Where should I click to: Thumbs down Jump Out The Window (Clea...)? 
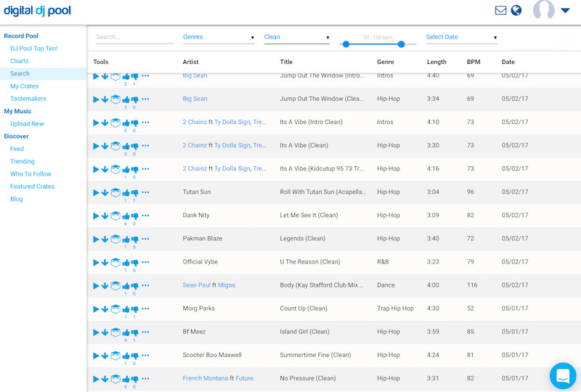(134, 99)
